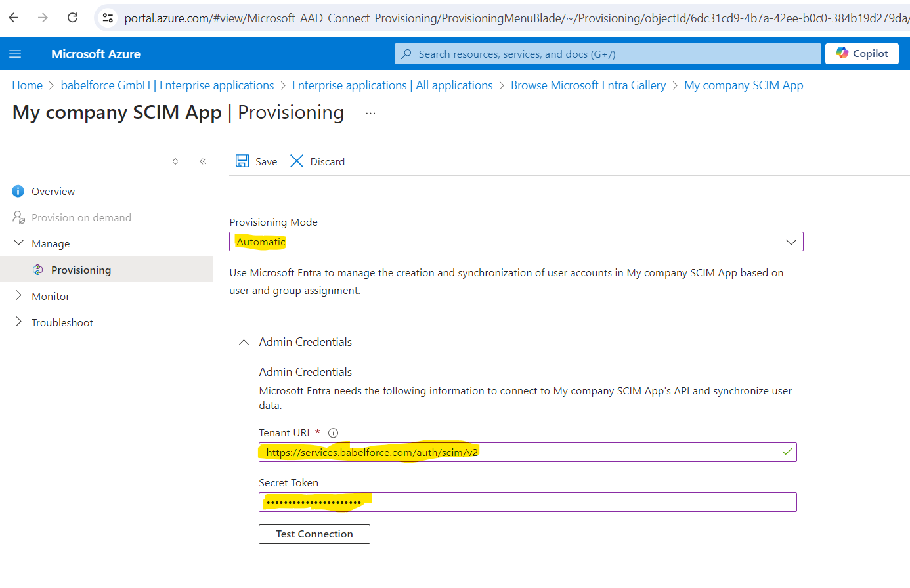
Task: Click the Copilot logo icon
Action: [842, 53]
